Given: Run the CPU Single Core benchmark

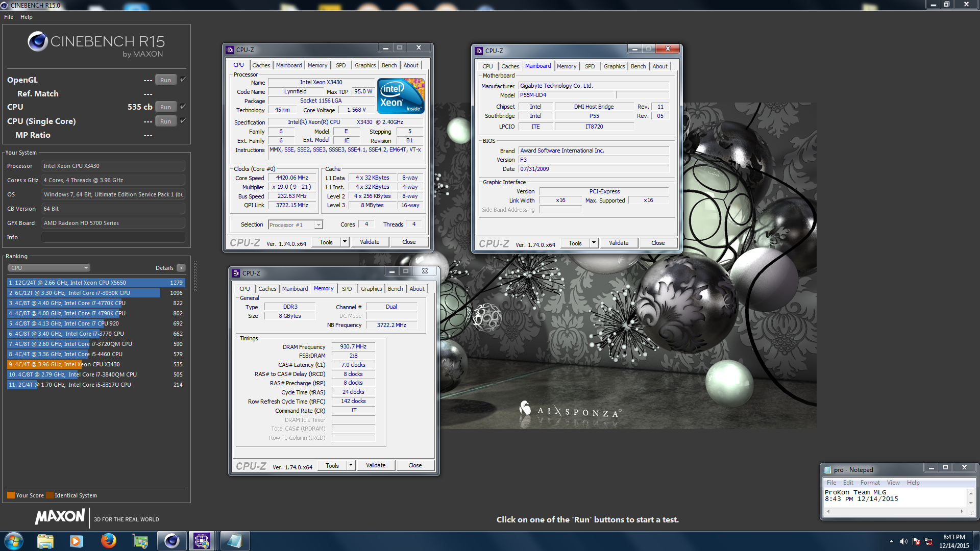Looking at the screenshot, I should (166, 121).
